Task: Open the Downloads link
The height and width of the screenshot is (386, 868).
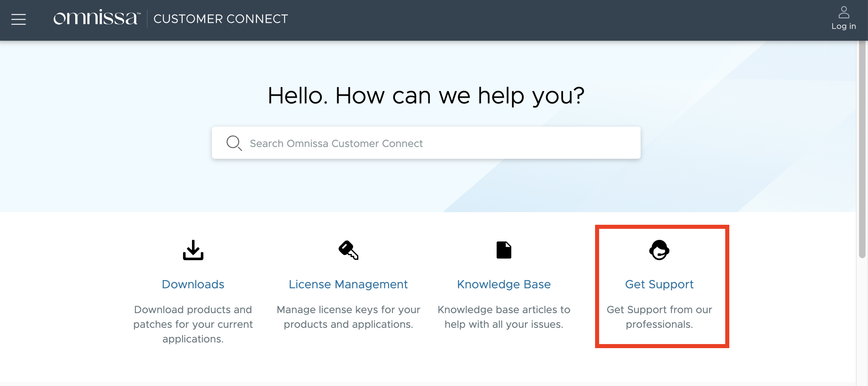Action: coord(193,284)
